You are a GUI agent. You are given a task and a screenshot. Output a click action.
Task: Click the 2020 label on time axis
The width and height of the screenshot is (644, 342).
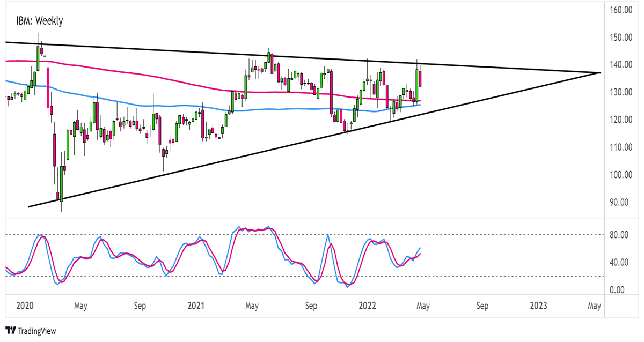(x=25, y=306)
